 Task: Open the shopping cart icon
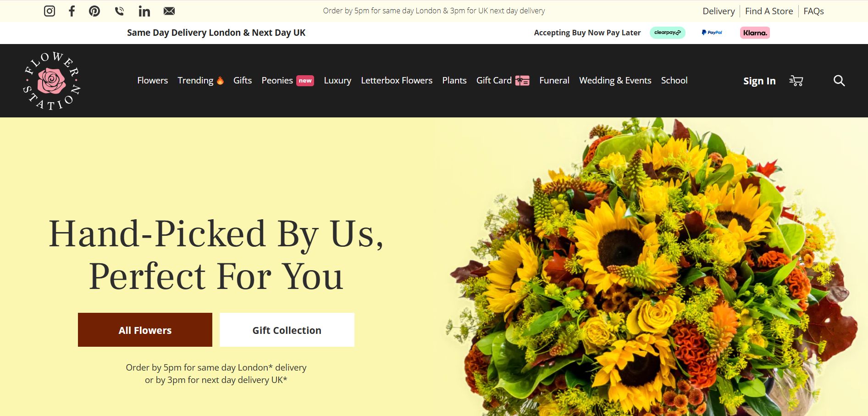click(796, 81)
